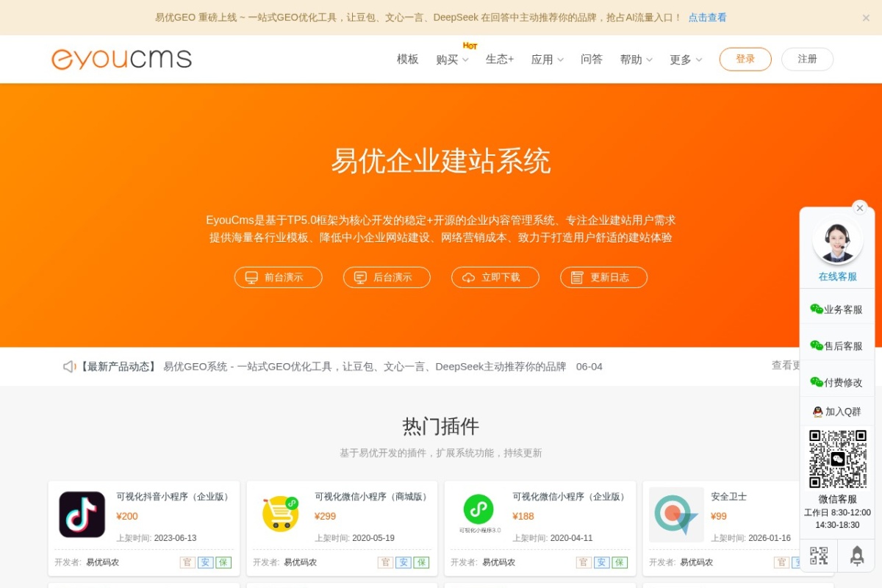Click 保 badge on 商城版 card
Image resolution: width=882 pixels, height=588 pixels.
pos(421,562)
